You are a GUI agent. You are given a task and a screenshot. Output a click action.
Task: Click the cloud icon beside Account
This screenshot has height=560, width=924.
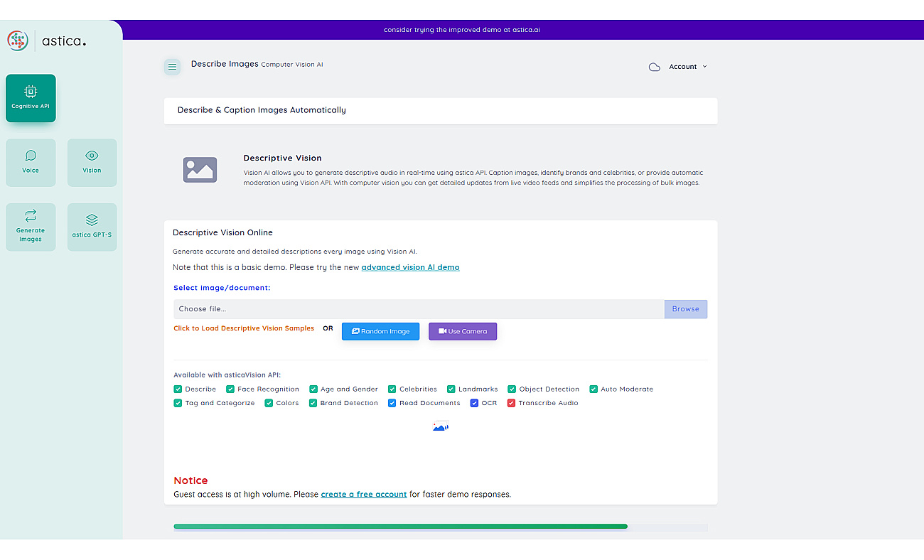(655, 67)
